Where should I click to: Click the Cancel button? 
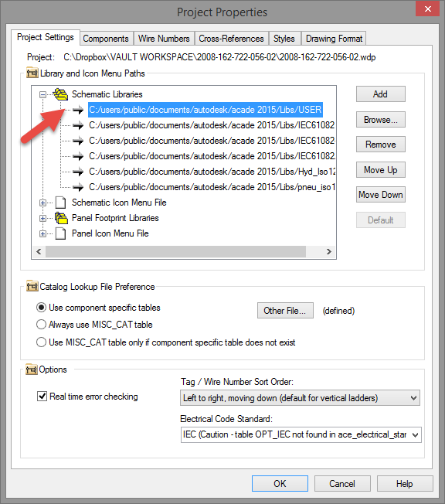click(342, 483)
